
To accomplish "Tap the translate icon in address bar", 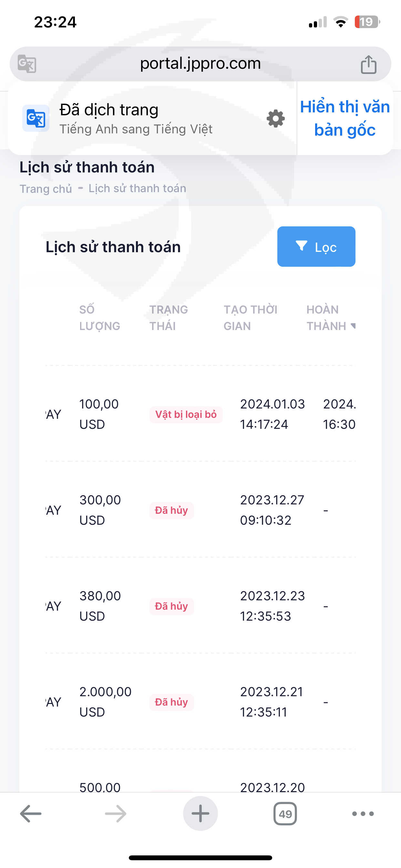I will click(x=27, y=64).
